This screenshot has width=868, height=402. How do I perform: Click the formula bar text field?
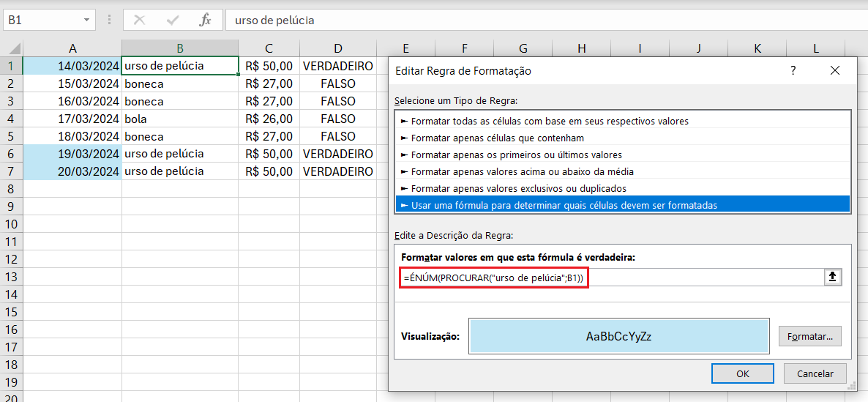click(x=545, y=21)
